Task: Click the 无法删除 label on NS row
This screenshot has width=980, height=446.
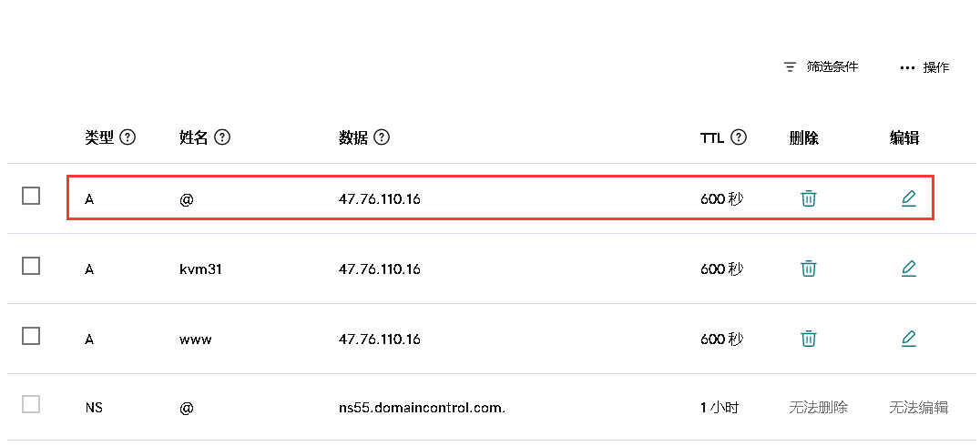Action: 819,408
